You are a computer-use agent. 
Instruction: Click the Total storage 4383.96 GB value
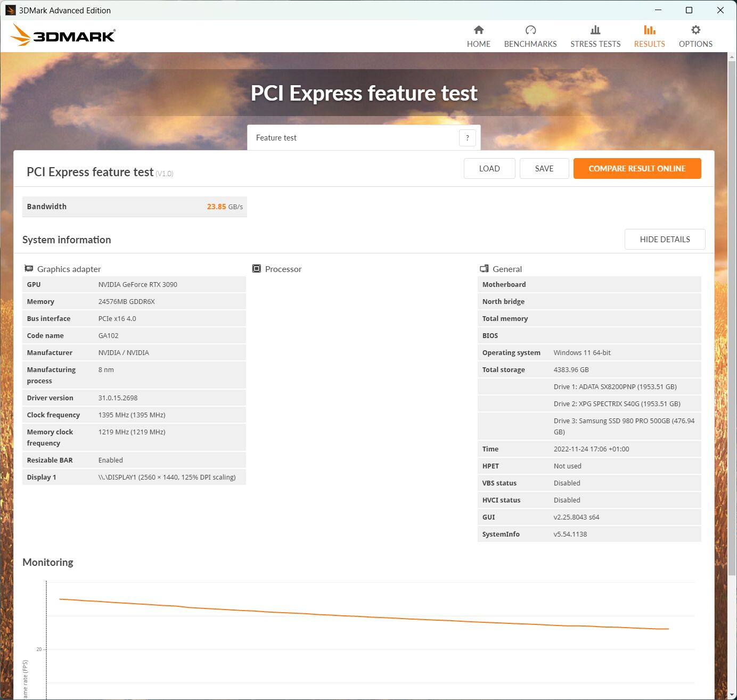point(571,370)
